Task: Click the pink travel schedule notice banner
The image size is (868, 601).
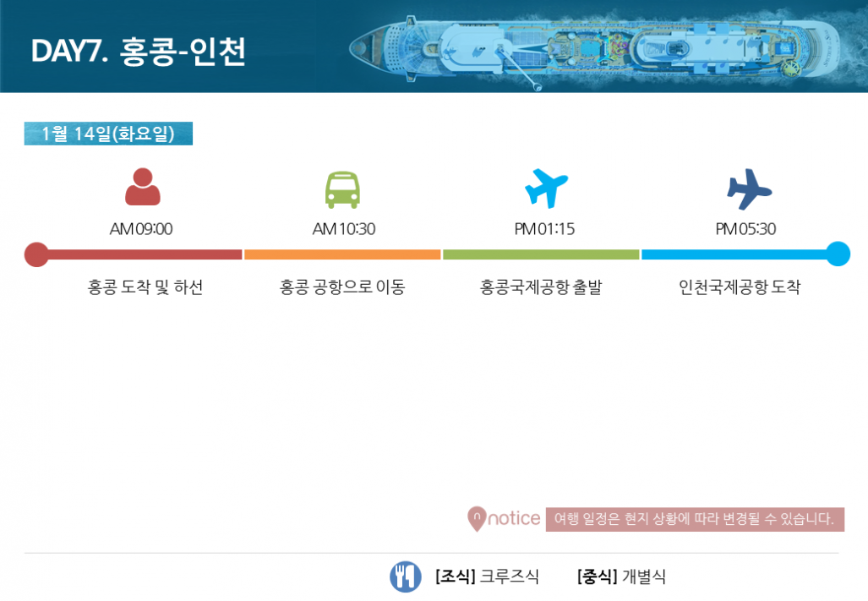Action: pyautogui.click(x=695, y=519)
